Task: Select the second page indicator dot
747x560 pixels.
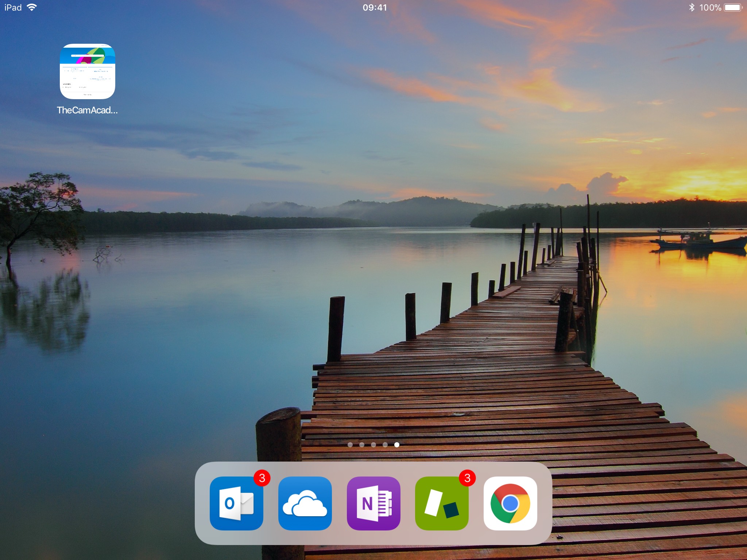Action: coord(362,444)
